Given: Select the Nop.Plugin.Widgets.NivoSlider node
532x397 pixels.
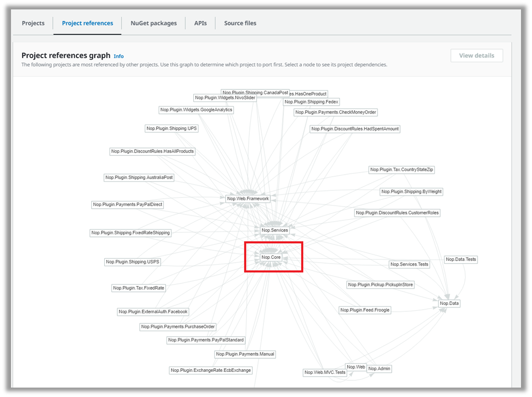Looking at the screenshot, I should (x=224, y=97).
